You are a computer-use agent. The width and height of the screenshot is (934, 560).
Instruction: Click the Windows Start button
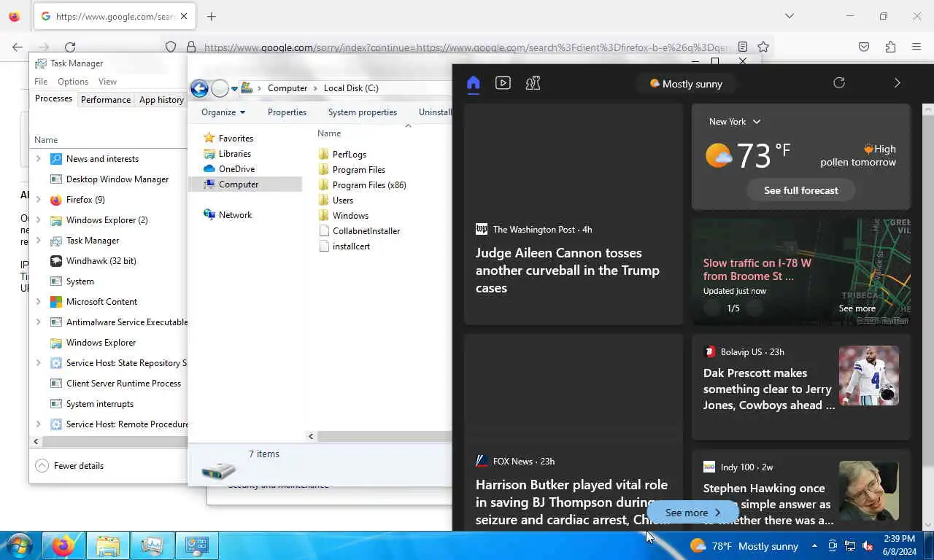[x=20, y=545]
